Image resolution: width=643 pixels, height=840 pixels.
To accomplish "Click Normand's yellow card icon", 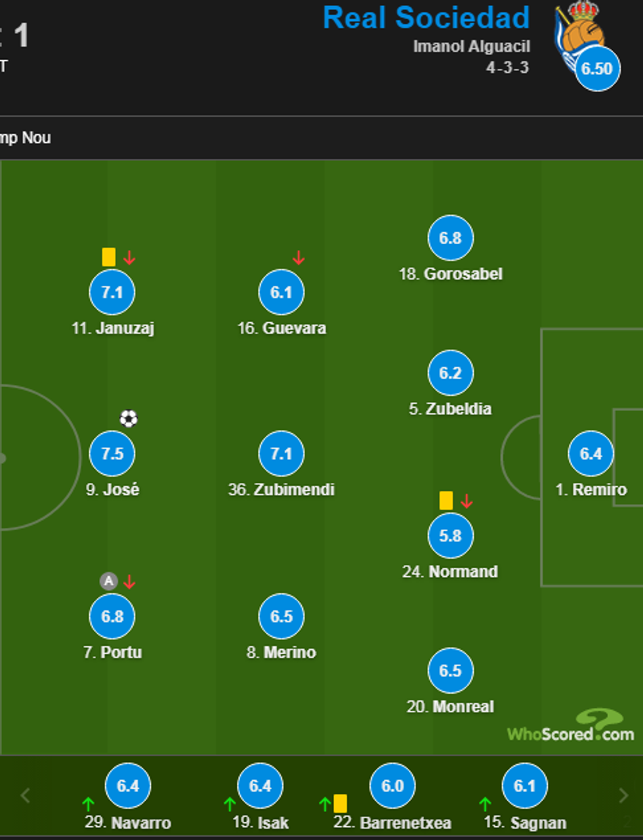I will 446,501.
